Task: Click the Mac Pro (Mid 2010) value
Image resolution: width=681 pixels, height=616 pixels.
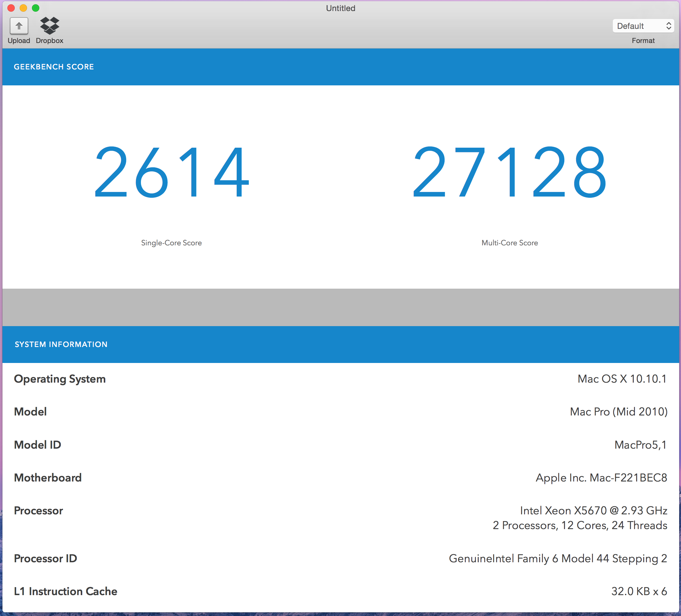Action: 619,411
